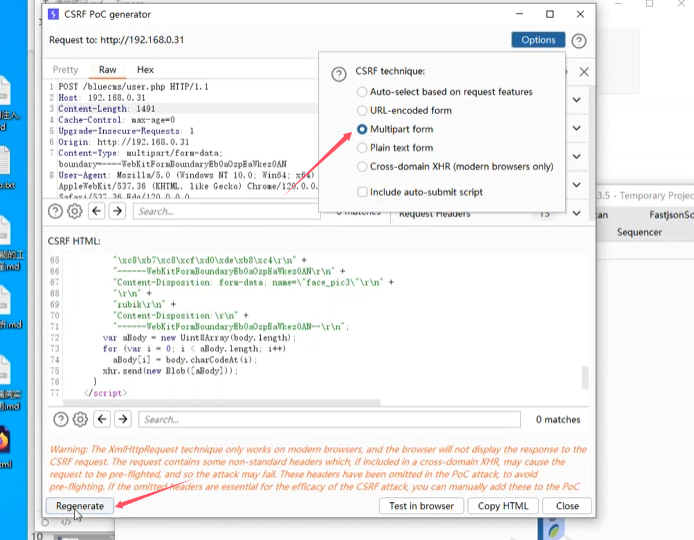Viewport: 694px width, 540px height.
Task: Click the Options button
Action: (538, 40)
